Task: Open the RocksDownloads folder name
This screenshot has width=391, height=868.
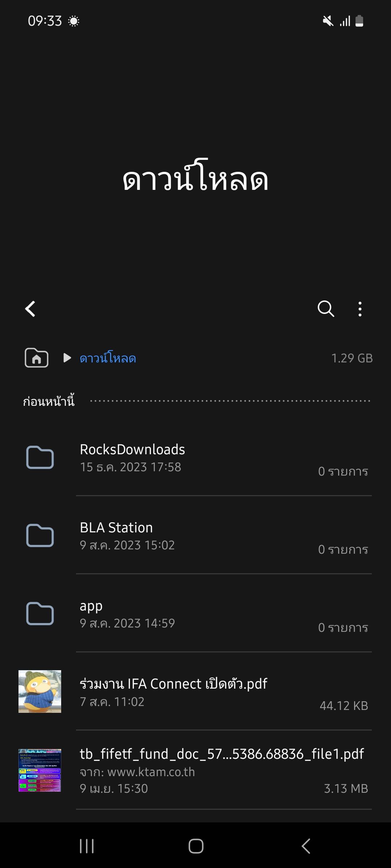Action: tap(133, 450)
